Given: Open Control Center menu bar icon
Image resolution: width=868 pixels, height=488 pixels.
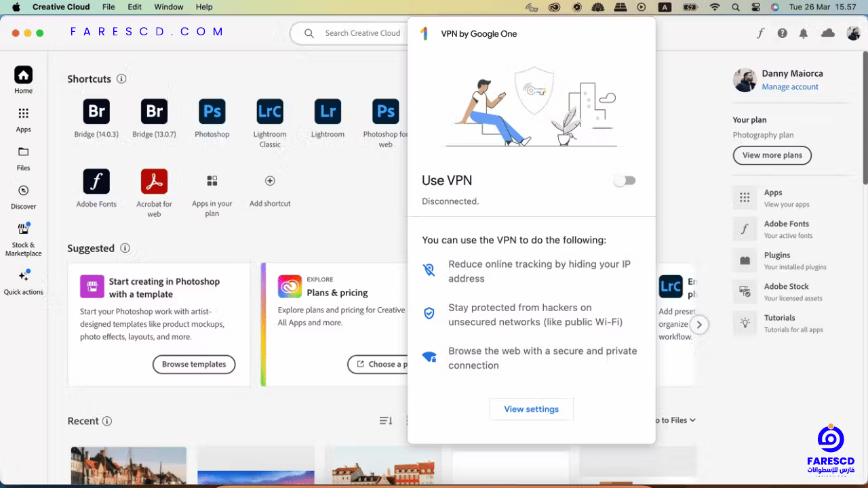Looking at the screenshot, I should click(755, 7).
